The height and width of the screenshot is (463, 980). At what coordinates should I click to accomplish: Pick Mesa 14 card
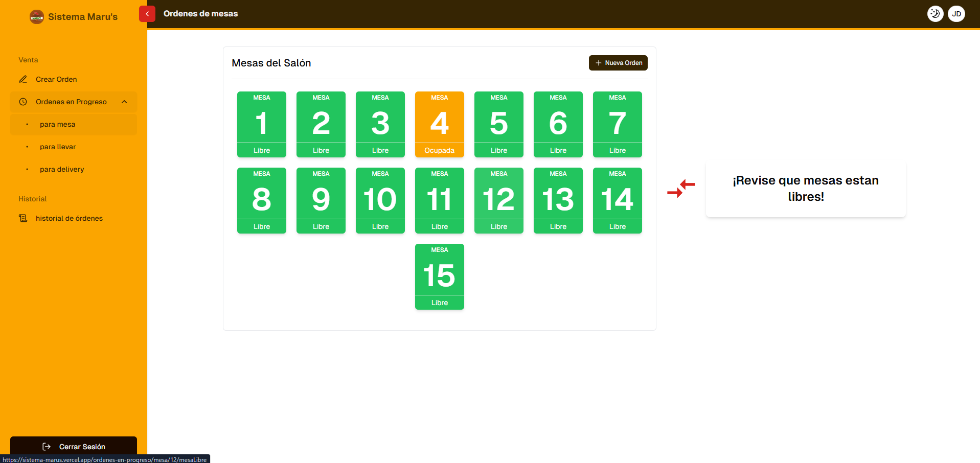point(618,200)
